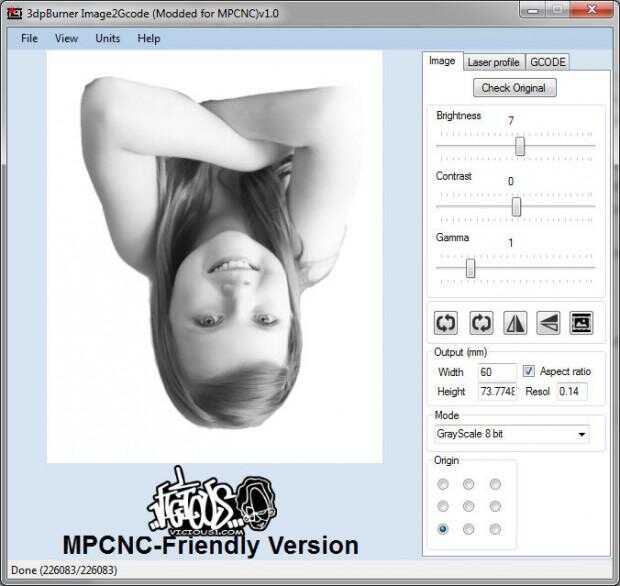Click the Contrast slider handle
620x586 pixels.
point(516,206)
